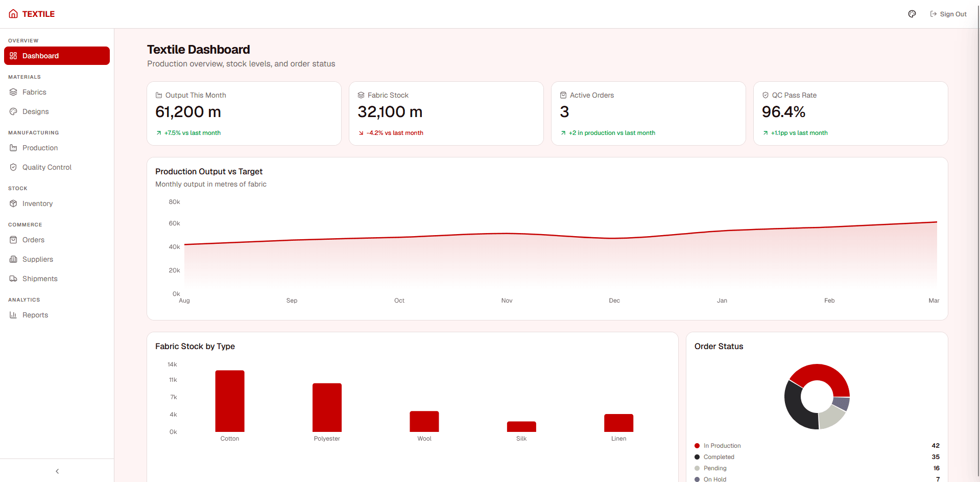Select the Wool bar
This screenshot has width=980, height=482.
coord(424,421)
